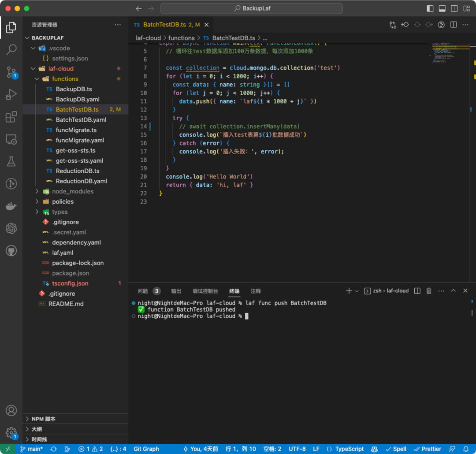Select the BatchTestDB.ts editor tab
Viewport: 476px width, 454px height.
[x=171, y=25]
